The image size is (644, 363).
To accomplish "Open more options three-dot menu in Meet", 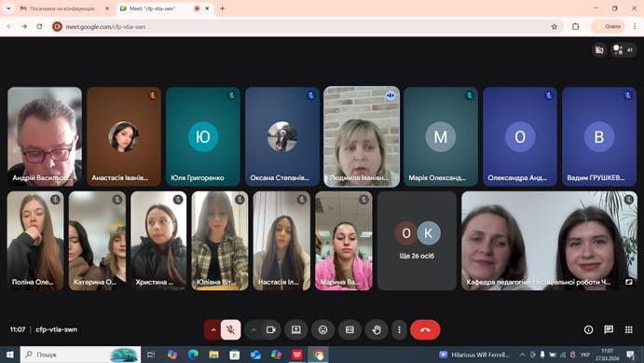I will pyautogui.click(x=399, y=329).
